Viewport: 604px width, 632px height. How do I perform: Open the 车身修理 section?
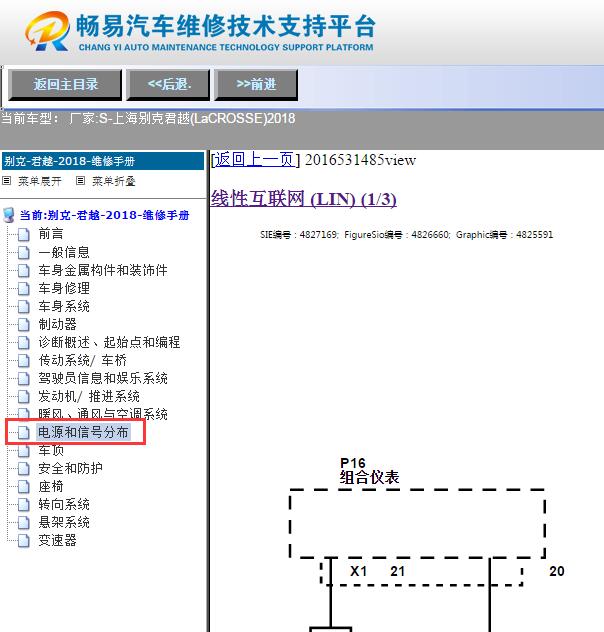click(x=64, y=288)
